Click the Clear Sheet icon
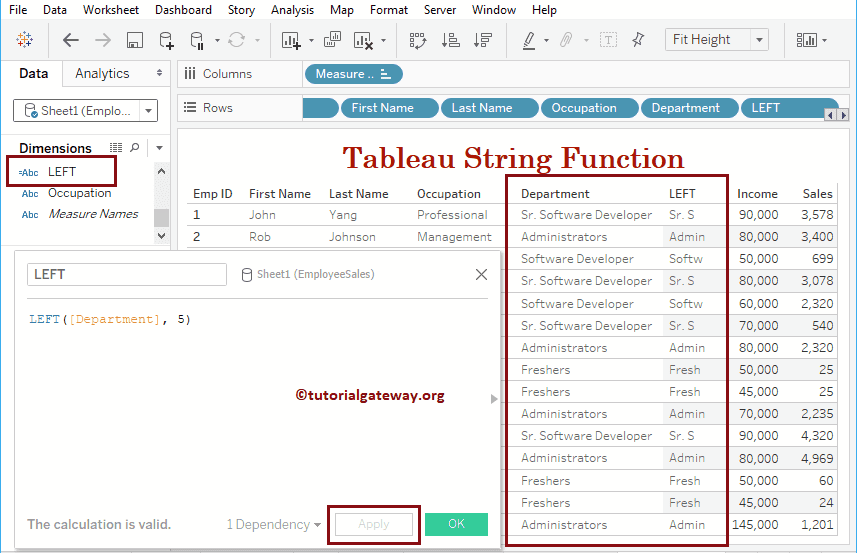857x553 pixels. pyautogui.click(x=363, y=40)
